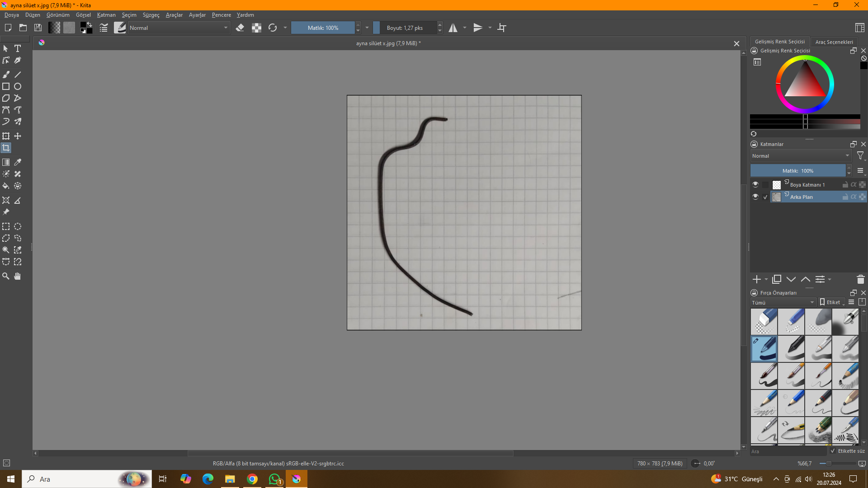The height and width of the screenshot is (488, 868).
Task: Open the Normal blending mode dropdown in toolbar
Action: coord(179,28)
